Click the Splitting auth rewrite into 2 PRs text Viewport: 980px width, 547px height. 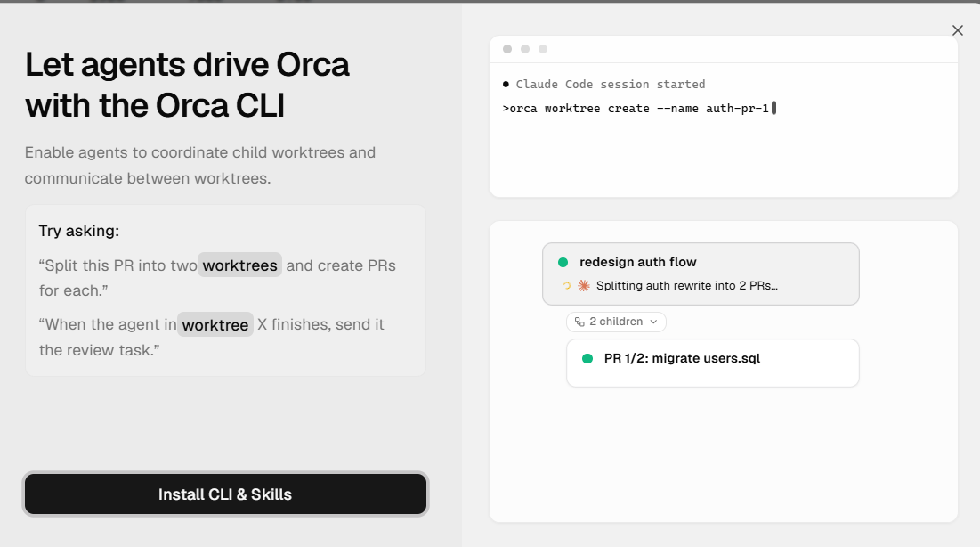[x=687, y=285]
